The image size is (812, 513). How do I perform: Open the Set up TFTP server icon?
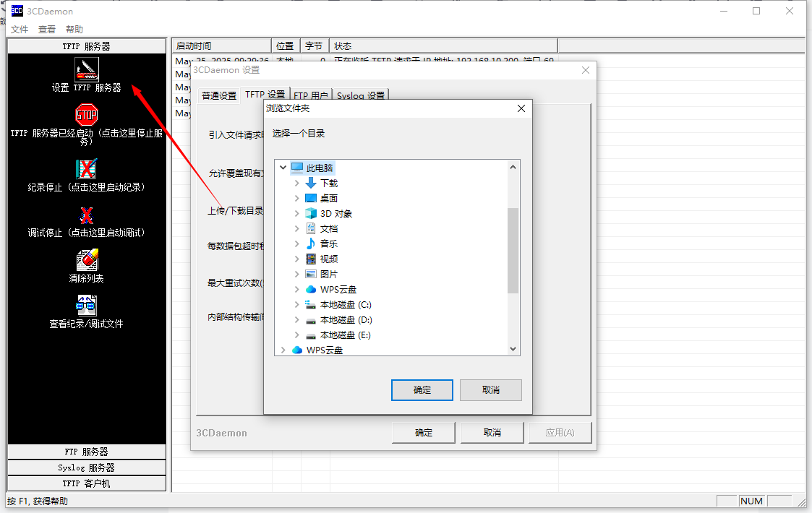coord(87,69)
